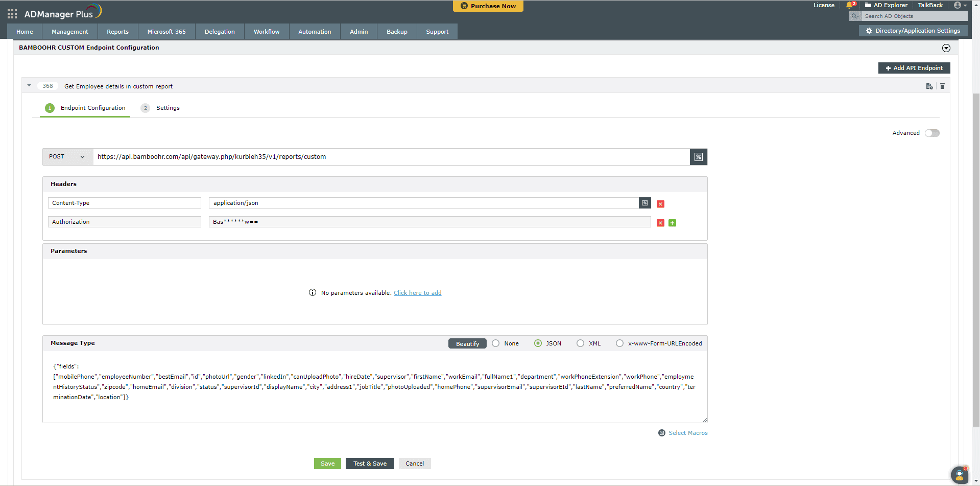Click the green Save button

327,464
